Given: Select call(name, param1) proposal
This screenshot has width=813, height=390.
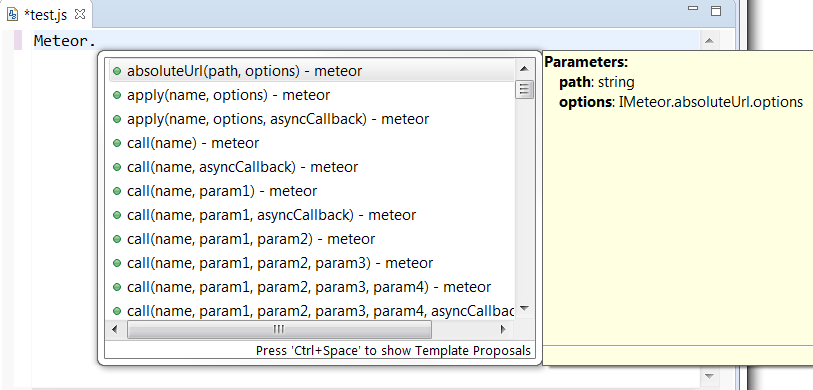Looking at the screenshot, I should [312, 191].
